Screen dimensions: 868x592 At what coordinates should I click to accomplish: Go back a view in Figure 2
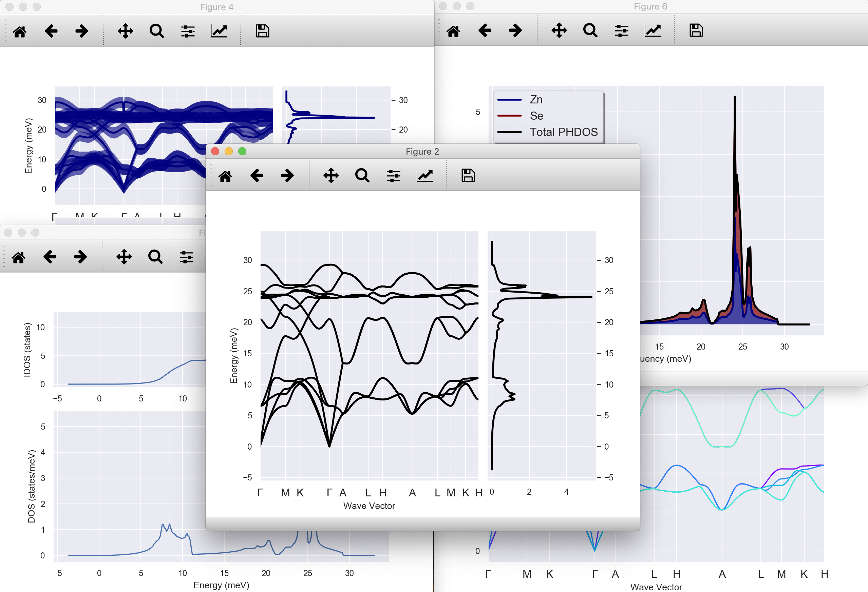point(257,175)
